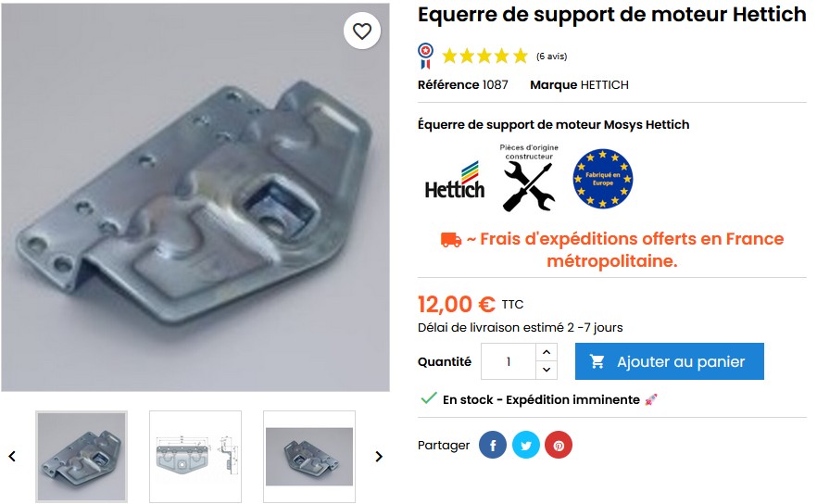Click Ajouter au panier button
The width and height of the screenshot is (817, 504).
tap(670, 361)
